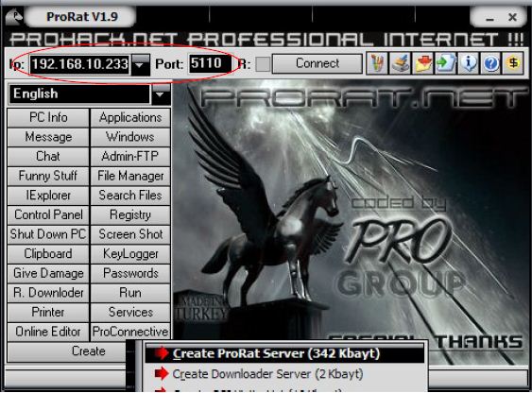Open the File Manager
532x393 pixels.
(x=130, y=176)
